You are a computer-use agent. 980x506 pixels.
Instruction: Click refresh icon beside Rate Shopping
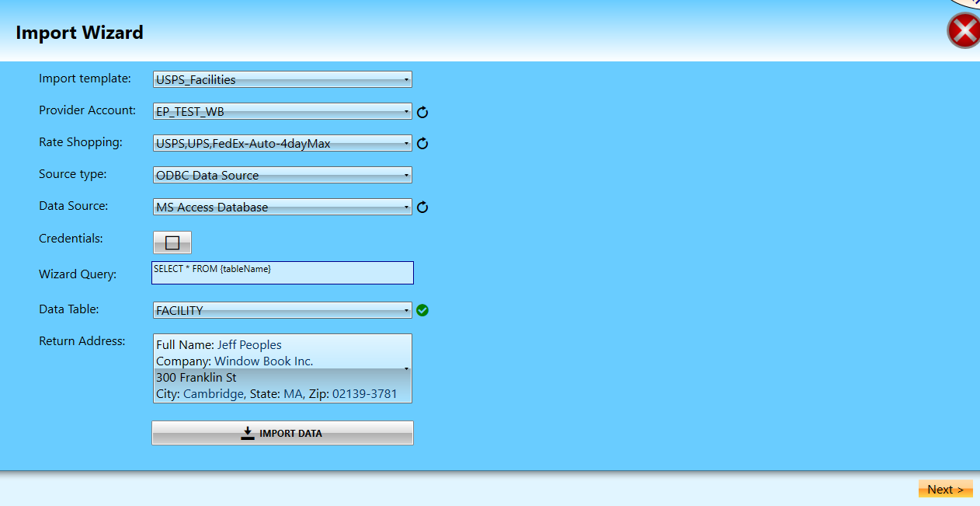(422, 144)
